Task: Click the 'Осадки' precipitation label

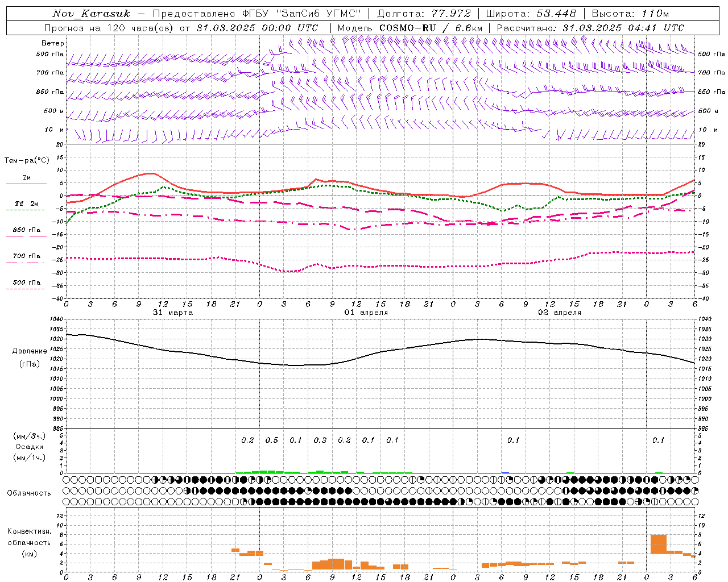Action: [30, 447]
